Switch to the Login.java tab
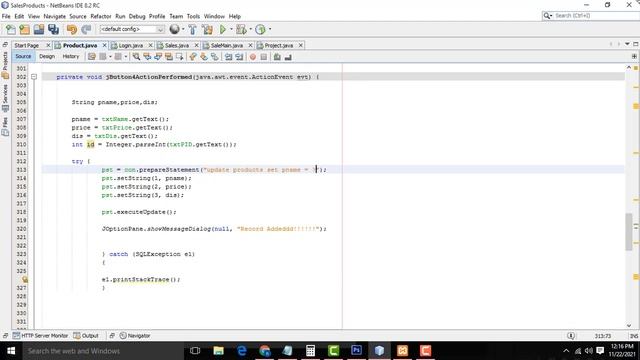The width and height of the screenshot is (640, 360). click(x=131, y=45)
